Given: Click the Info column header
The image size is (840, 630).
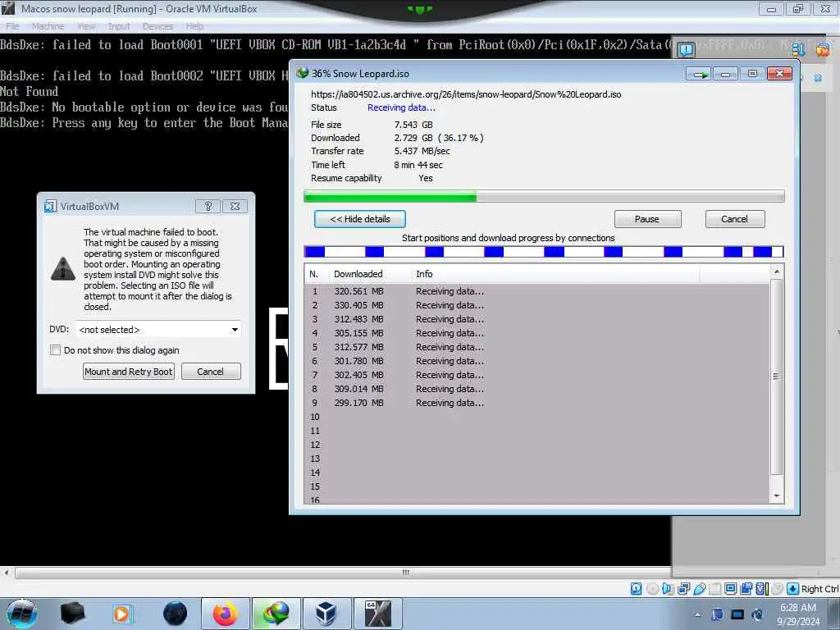Looking at the screenshot, I should coord(555,274).
